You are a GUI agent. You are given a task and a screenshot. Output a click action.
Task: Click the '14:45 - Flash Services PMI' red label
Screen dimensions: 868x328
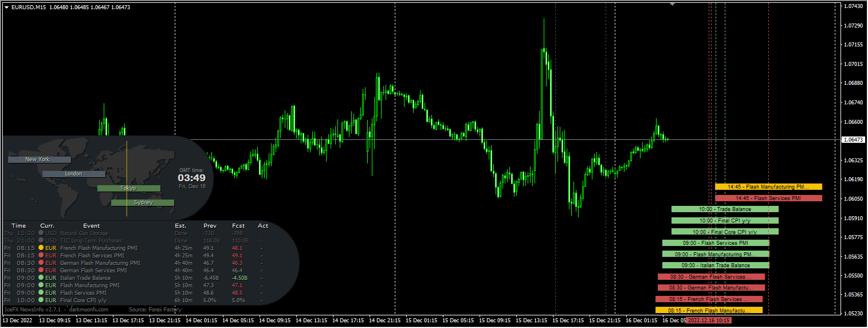[x=768, y=198]
